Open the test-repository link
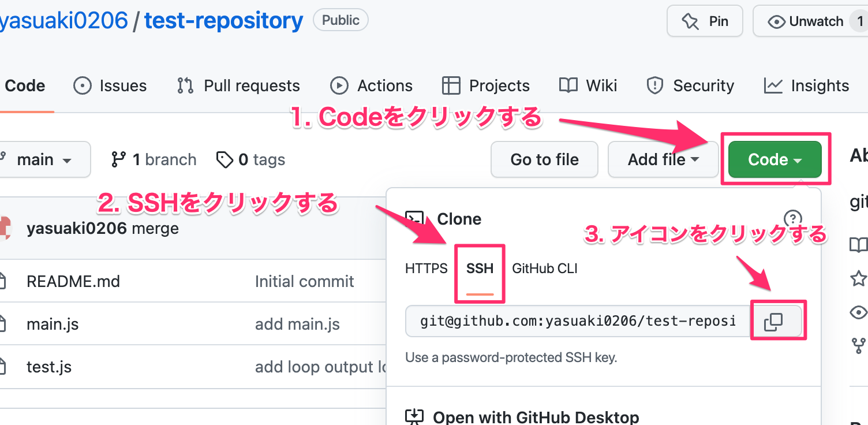The height and width of the screenshot is (425, 868). [x=223, y=20]
